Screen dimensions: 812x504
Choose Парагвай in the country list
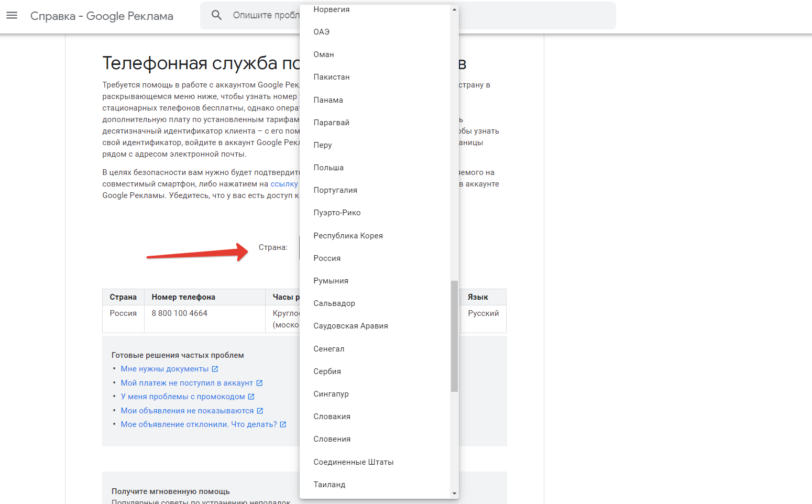375,123
